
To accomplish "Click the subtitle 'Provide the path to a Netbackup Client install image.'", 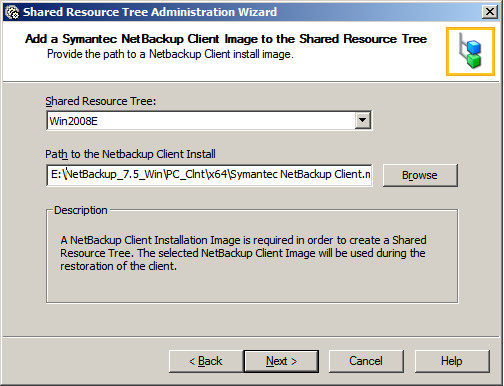I will (170, 54).
